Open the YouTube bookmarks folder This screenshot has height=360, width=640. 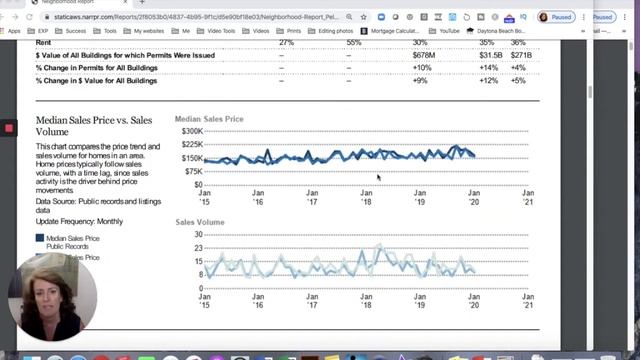pos(444,31)
